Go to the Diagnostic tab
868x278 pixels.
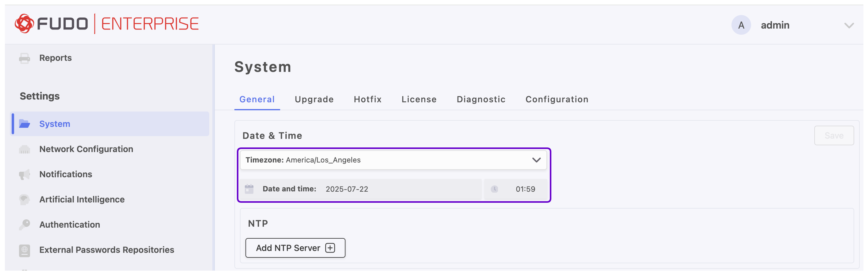click(x=480, y=99)
